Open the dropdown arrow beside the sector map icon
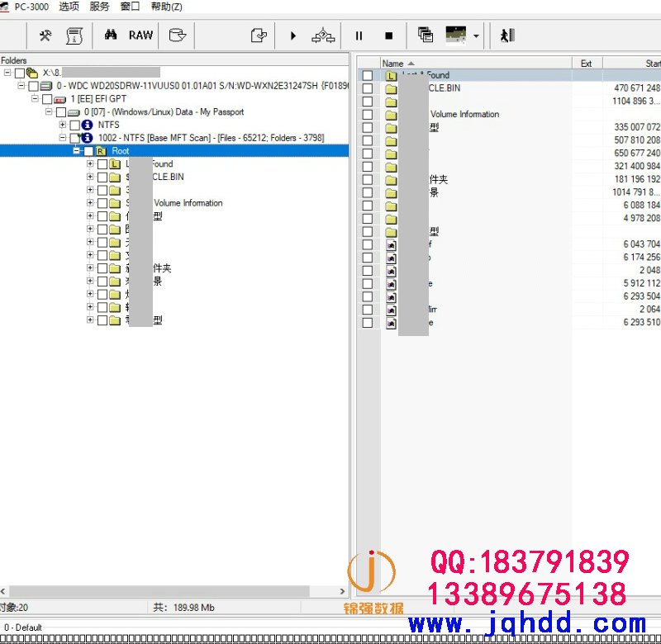 tap(476, 36)
